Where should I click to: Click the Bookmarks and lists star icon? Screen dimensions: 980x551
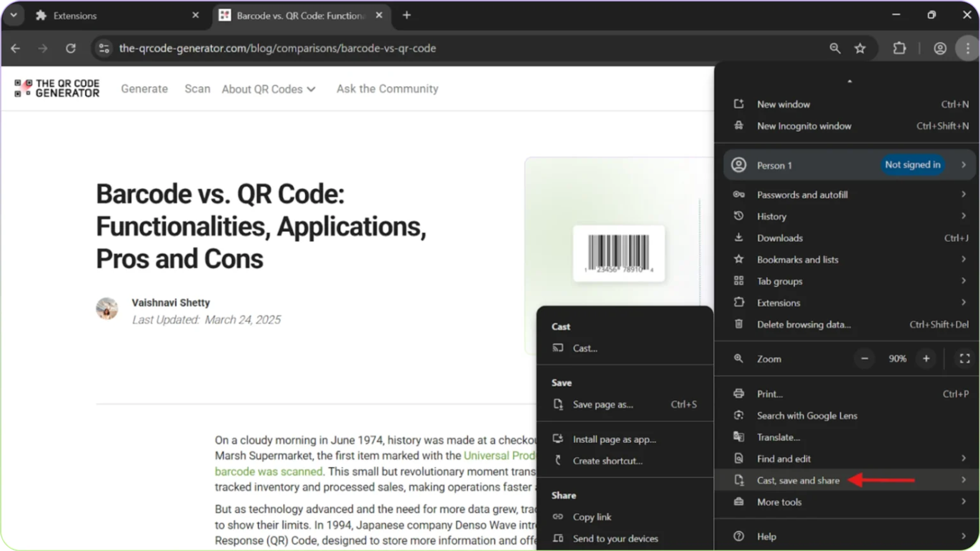739,259
